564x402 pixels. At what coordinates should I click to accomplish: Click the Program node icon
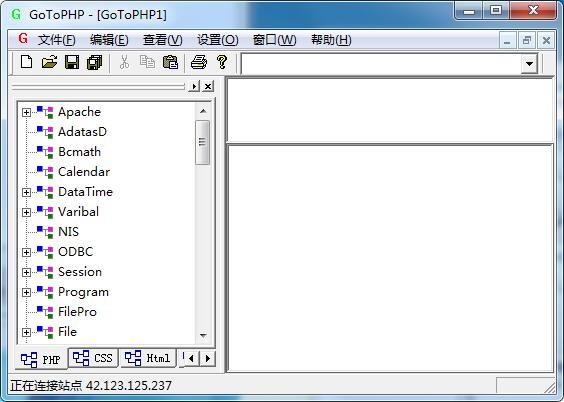45,292
